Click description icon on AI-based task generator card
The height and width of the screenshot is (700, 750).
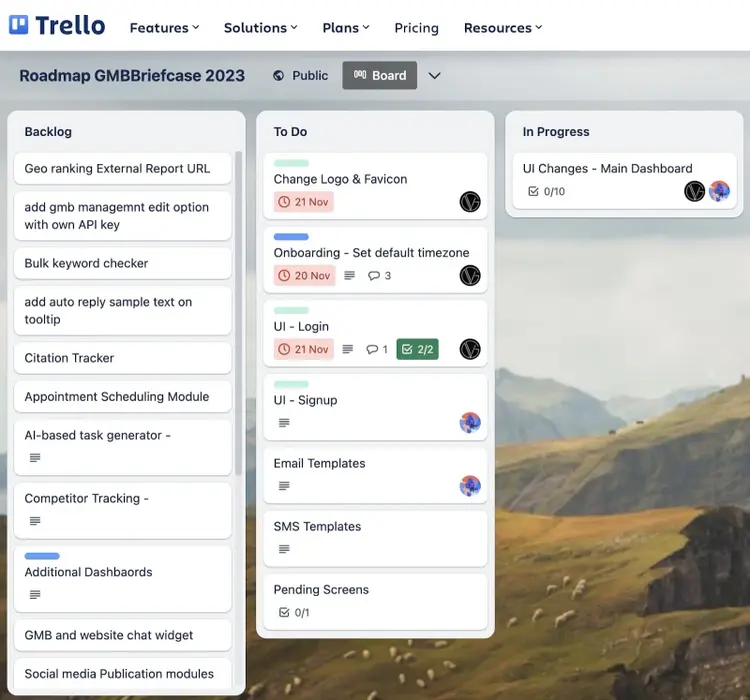(x=35, y=458)
